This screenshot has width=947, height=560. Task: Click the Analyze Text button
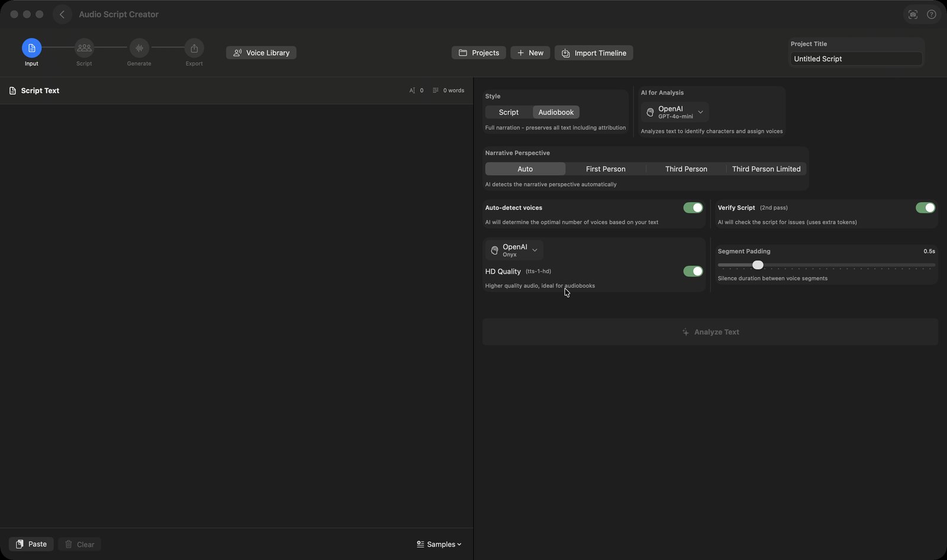pos(710,332)
